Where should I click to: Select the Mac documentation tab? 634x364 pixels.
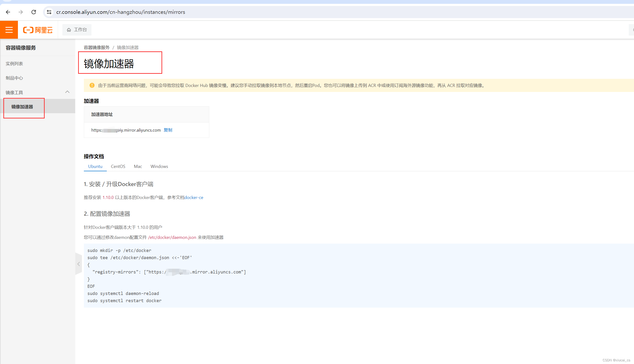[138, 166]
